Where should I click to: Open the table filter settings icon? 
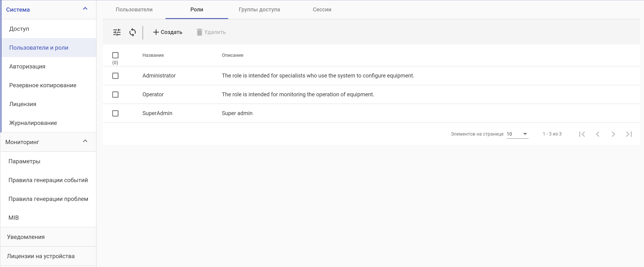[117, 32]
